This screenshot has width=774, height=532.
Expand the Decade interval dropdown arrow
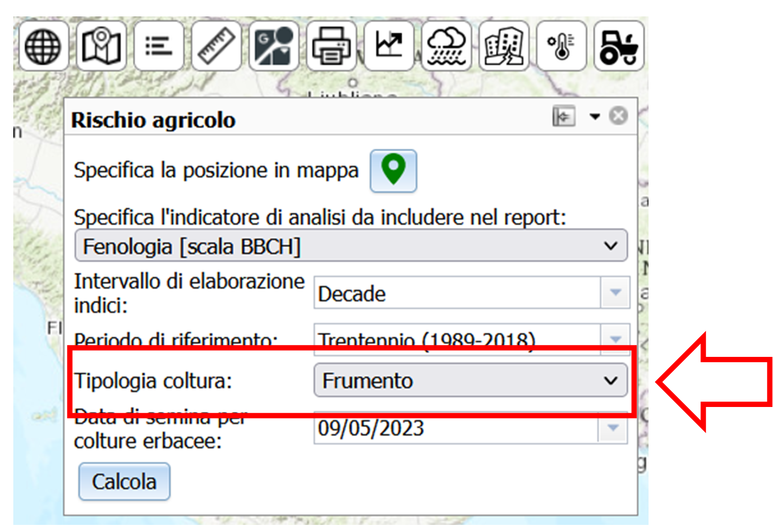coord(615,292)
